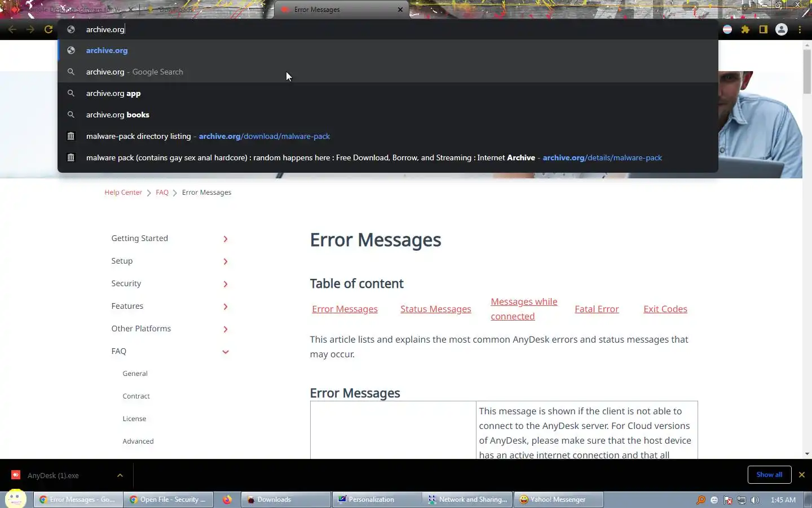Select the archive.org books suggestion

click(x=388, y=115)
